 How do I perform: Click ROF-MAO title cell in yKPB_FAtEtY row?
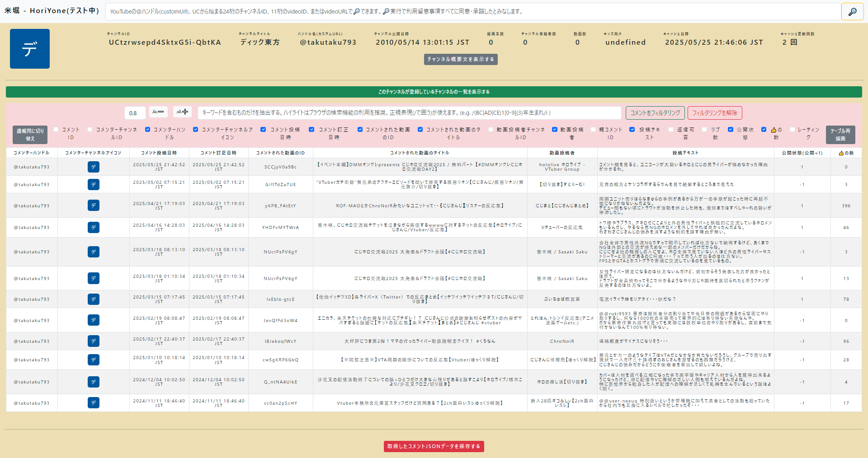pyautogui.click(x=420, y=206)
